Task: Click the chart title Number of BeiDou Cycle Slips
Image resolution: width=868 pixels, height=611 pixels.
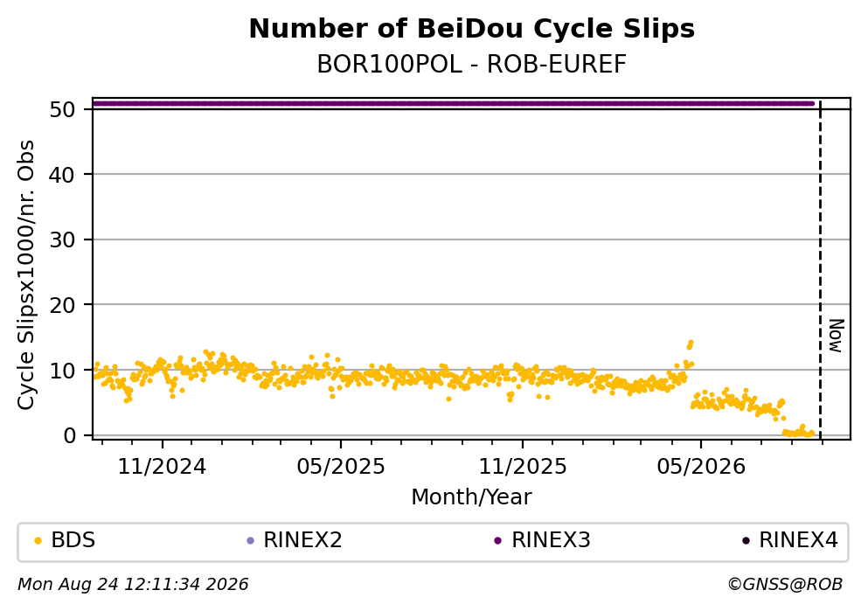Action: point(472,29)
